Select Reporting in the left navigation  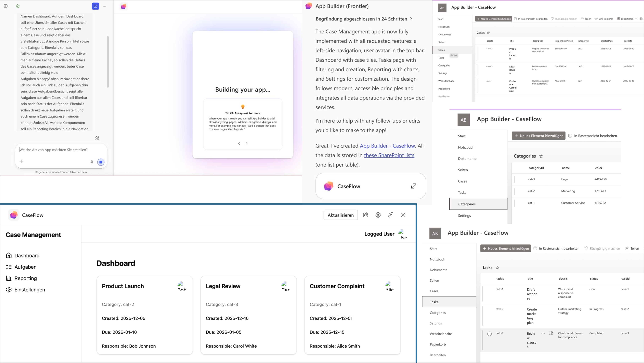tap(26, 278)
